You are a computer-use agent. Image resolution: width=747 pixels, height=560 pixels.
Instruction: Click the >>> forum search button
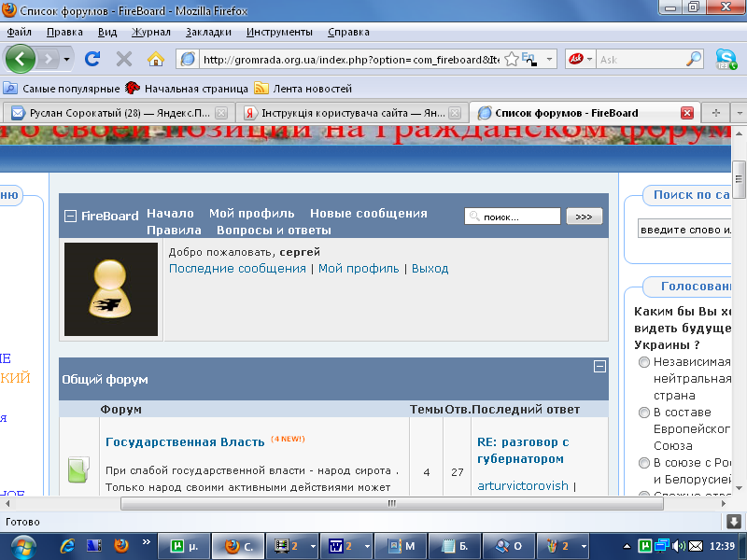(585, 217)
